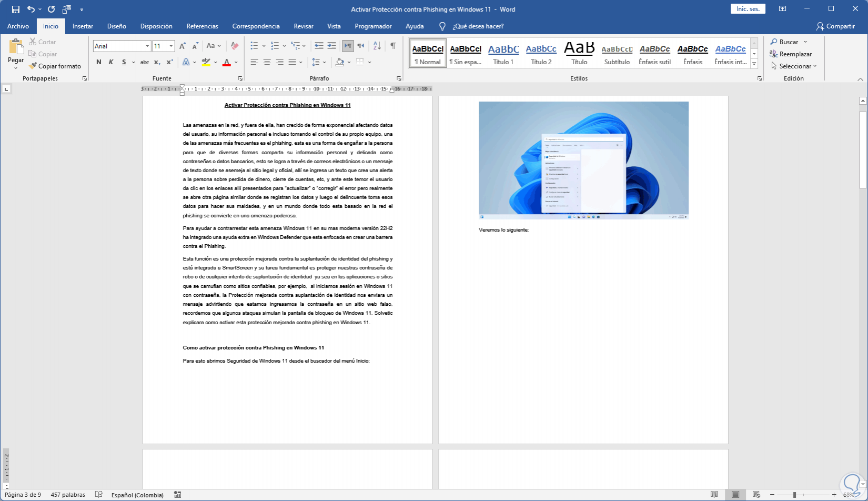This screenshot has width=868, height=501.
Task: Click the Compartir button
Action: pyautogui.click(x=835, y=26)
